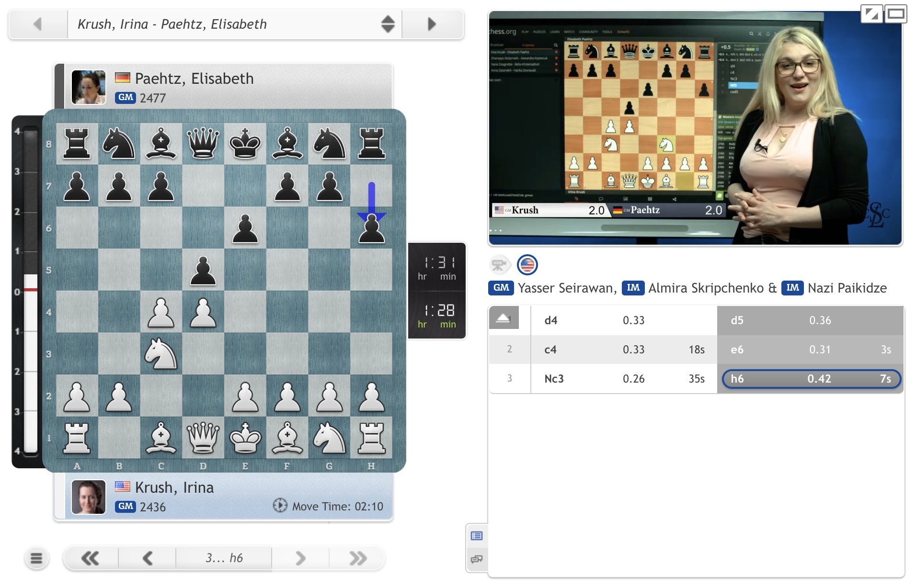
Task: Step forward one move
Action: coord(300,558)
